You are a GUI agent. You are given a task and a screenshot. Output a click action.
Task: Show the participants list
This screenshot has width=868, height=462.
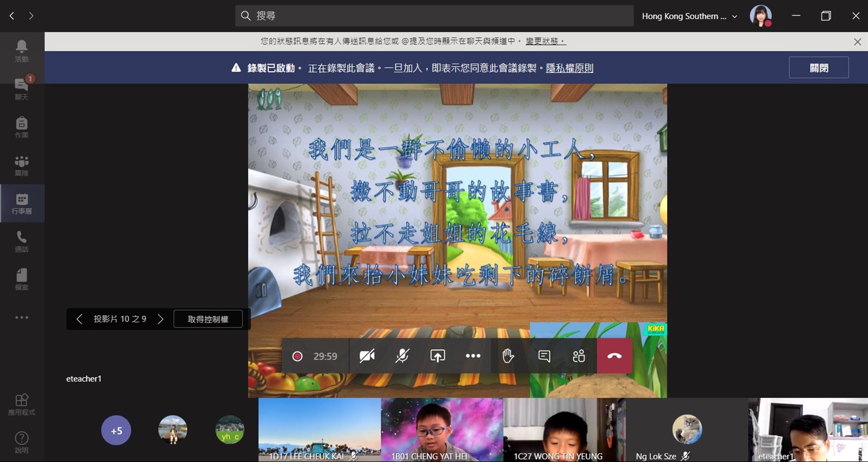tap(579, 356)
